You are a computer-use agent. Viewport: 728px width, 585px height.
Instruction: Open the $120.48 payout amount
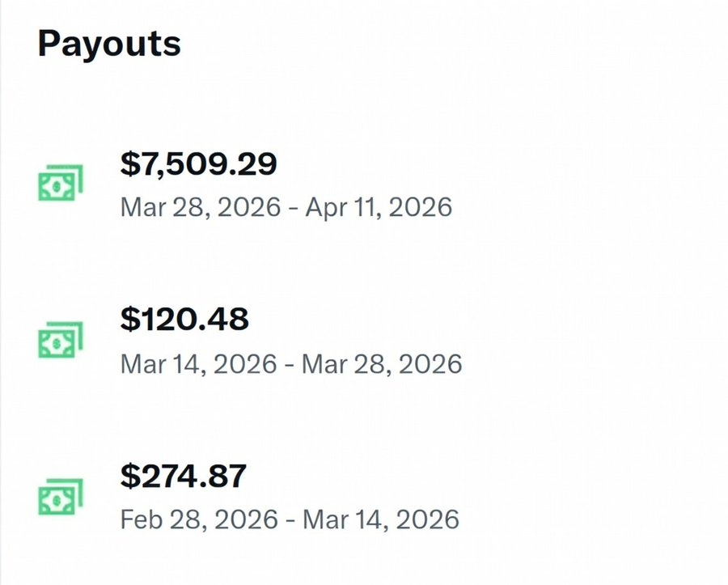pyautogui.click(x=184, y=320)
